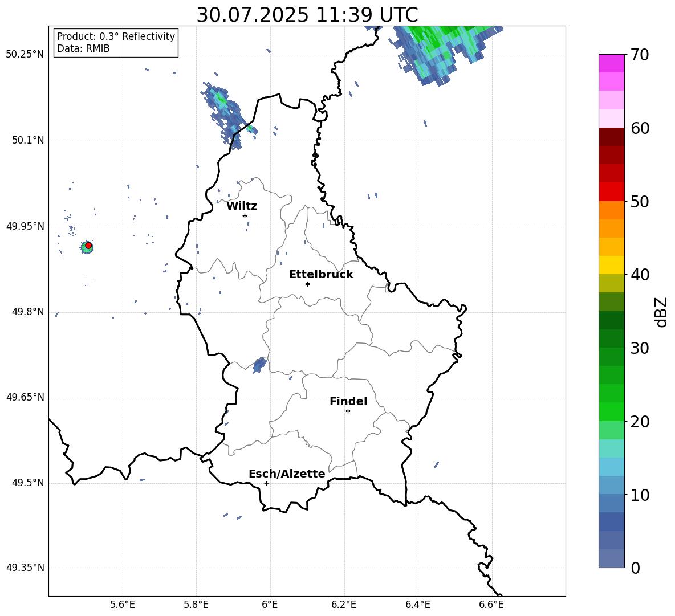Click the magenta swatch at colorbar top
The image size is (675, 616).
point(612,63)
